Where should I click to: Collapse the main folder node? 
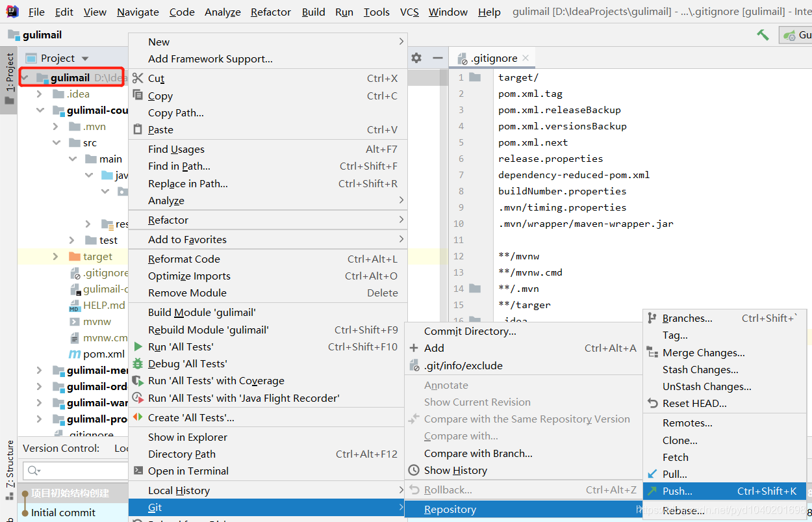pyautogui.click(x=72, y=159)
